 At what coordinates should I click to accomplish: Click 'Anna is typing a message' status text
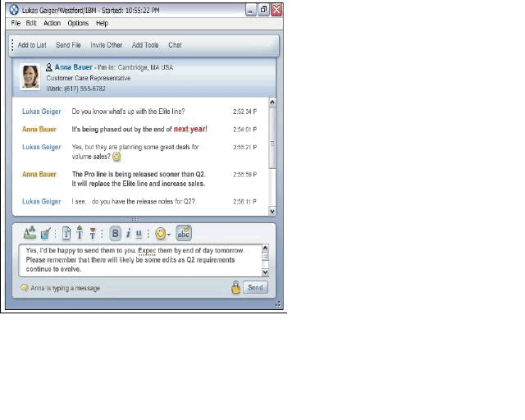(x=66, y=288)
